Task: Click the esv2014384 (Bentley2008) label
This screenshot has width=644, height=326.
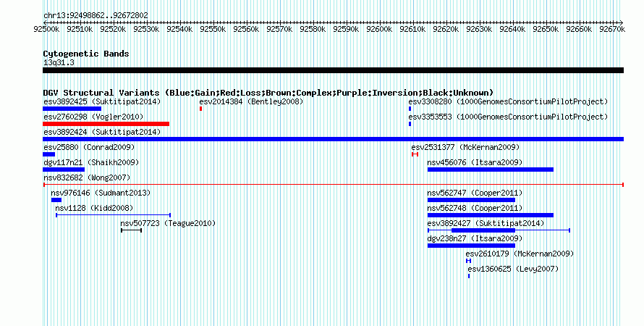Action: (251, 101)
